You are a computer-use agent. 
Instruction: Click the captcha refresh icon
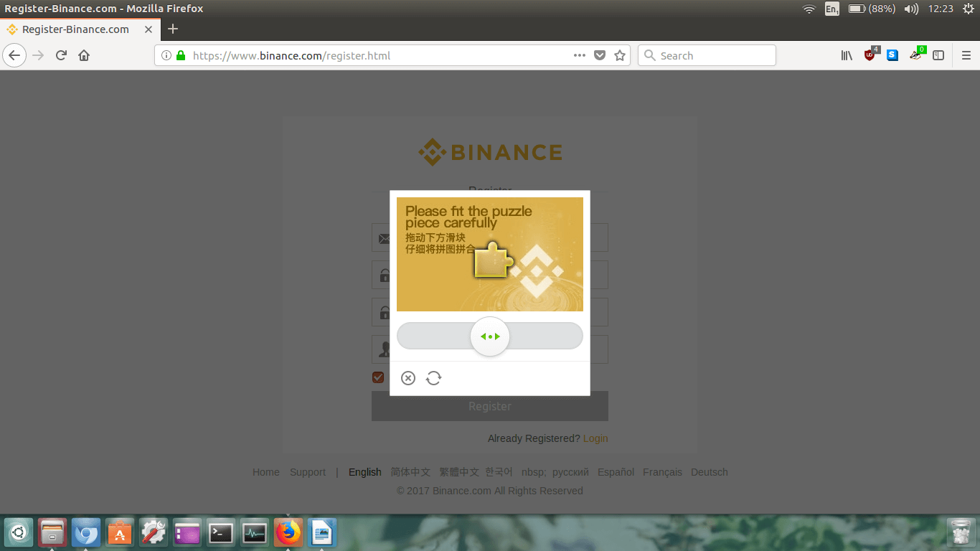433,378
